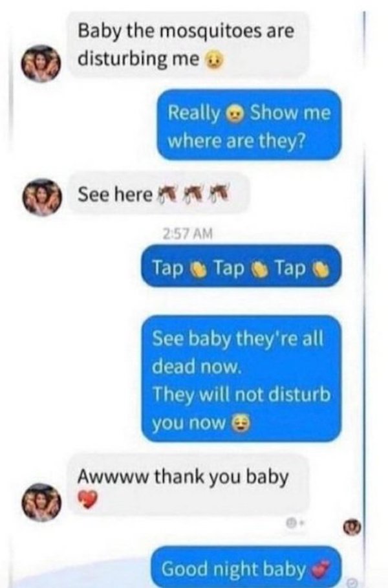Open sender avatar beside Awwww thank you message
Viewport: 388px width, 588px height.
tap(42, 503)
